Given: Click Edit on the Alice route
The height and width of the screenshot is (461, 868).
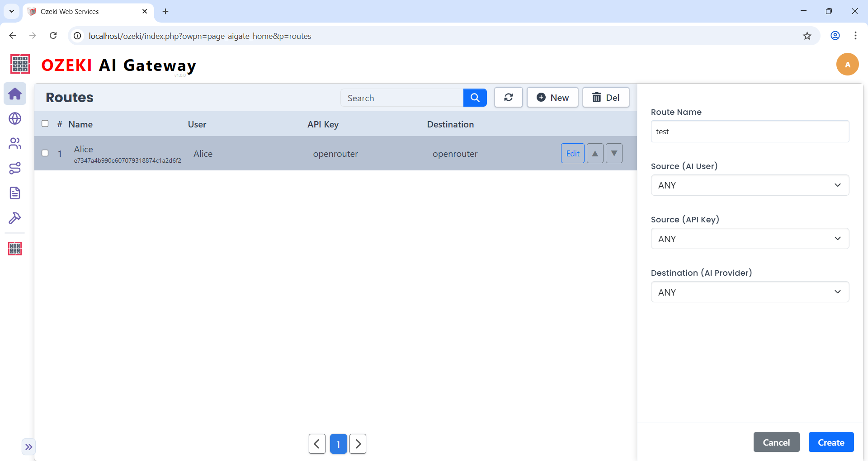Looking at the screenshot, I should pos(572,153).
